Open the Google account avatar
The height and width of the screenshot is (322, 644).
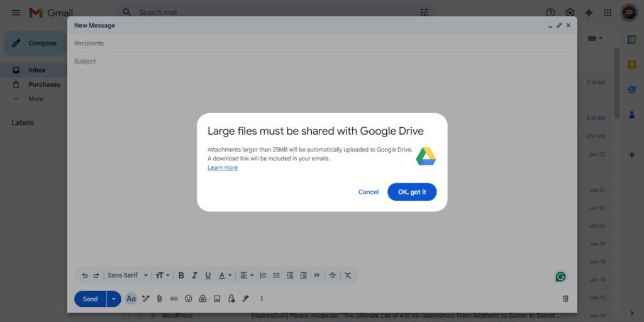[x=629, y=13]
